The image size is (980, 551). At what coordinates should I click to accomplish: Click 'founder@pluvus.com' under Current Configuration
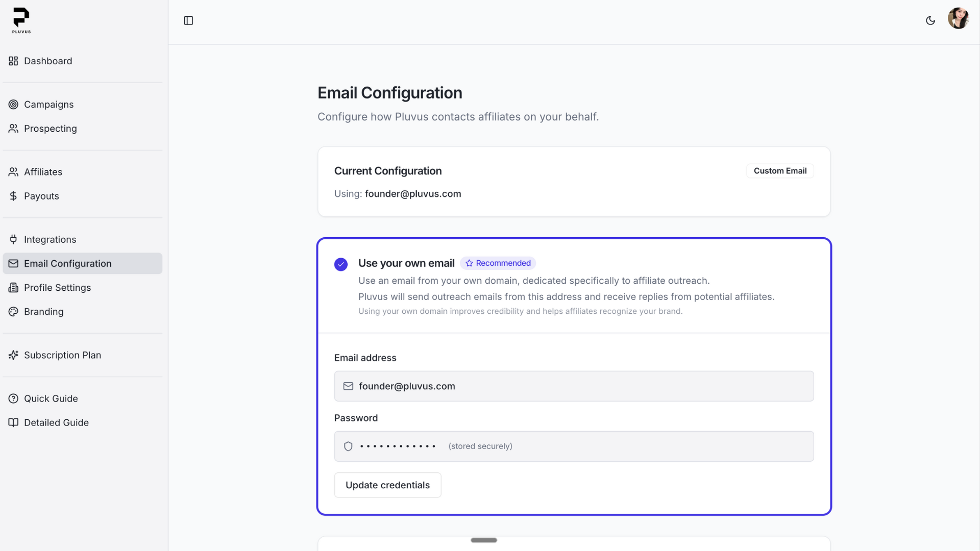pyautogui.click(x=413, y=194)
